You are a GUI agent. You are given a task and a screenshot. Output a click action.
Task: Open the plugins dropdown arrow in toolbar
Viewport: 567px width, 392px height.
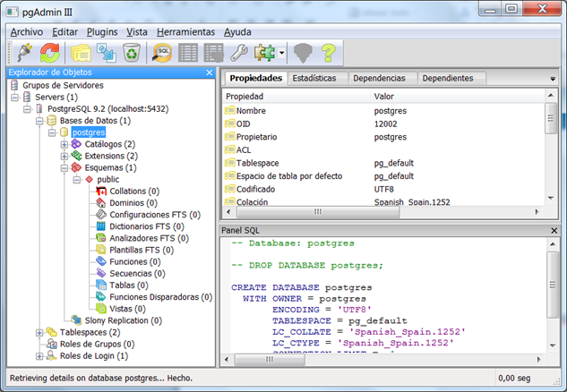point(281,54)
